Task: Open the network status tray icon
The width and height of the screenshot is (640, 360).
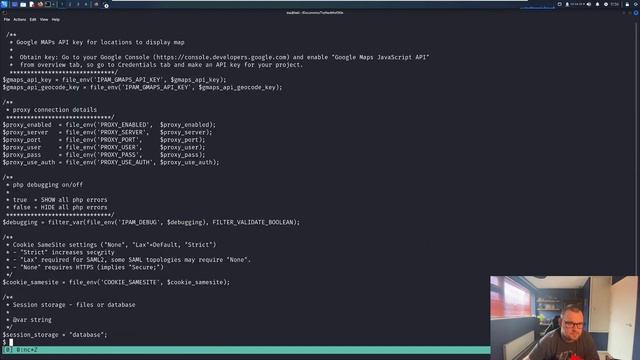Action: click(567, 4)
